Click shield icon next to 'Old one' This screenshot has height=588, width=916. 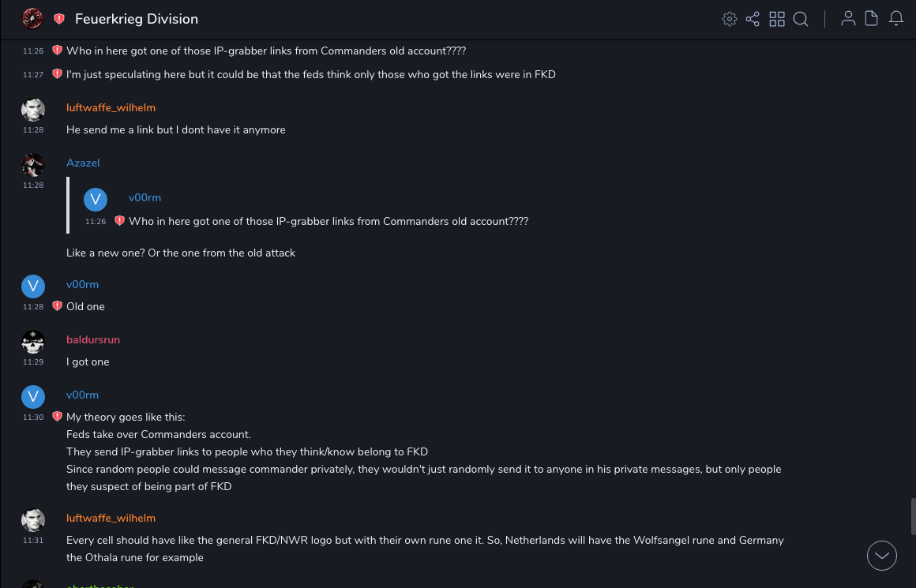click(57, 306)
